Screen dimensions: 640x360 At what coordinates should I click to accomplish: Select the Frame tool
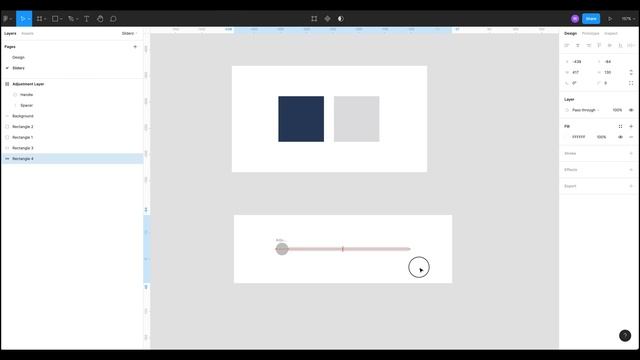39,19
